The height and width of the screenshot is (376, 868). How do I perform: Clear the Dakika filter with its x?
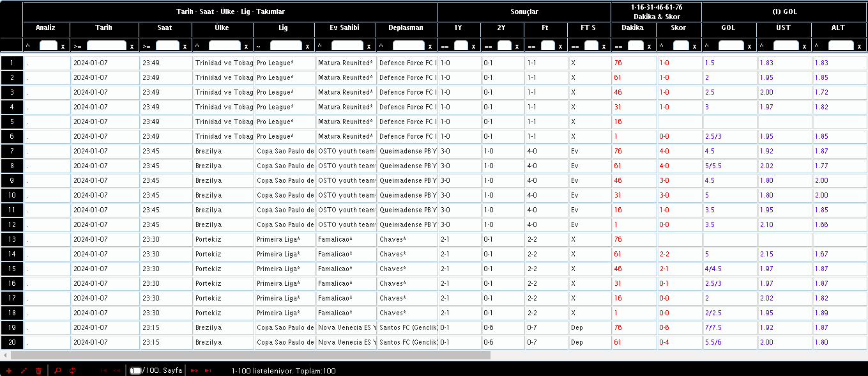point(649,46)
